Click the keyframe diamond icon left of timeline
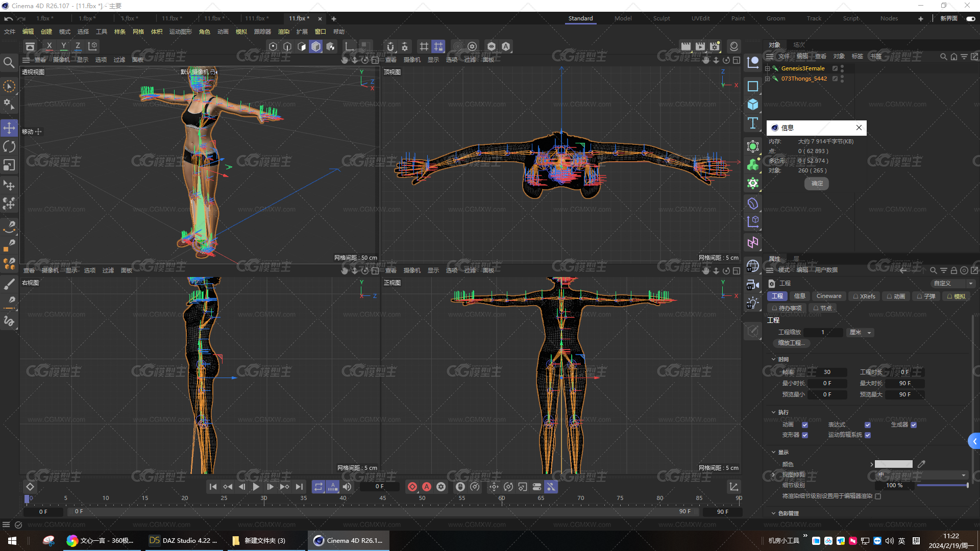 (30, 487)
